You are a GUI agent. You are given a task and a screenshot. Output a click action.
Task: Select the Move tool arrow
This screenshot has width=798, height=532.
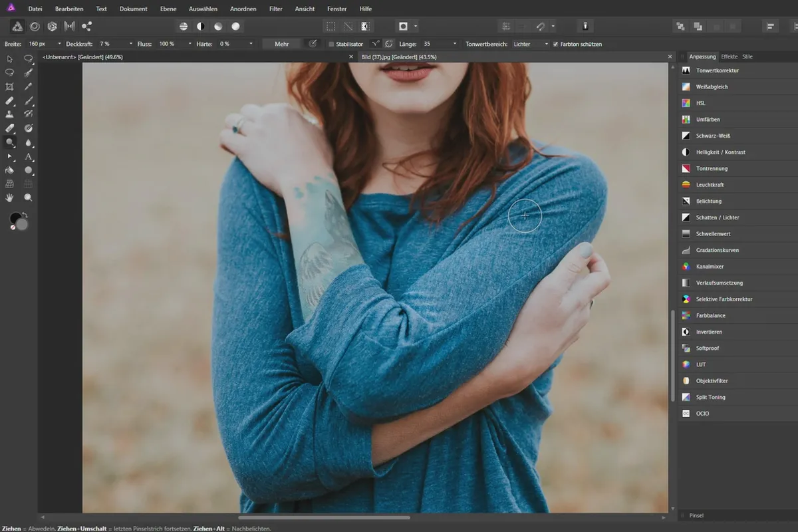tap(10, 59)
